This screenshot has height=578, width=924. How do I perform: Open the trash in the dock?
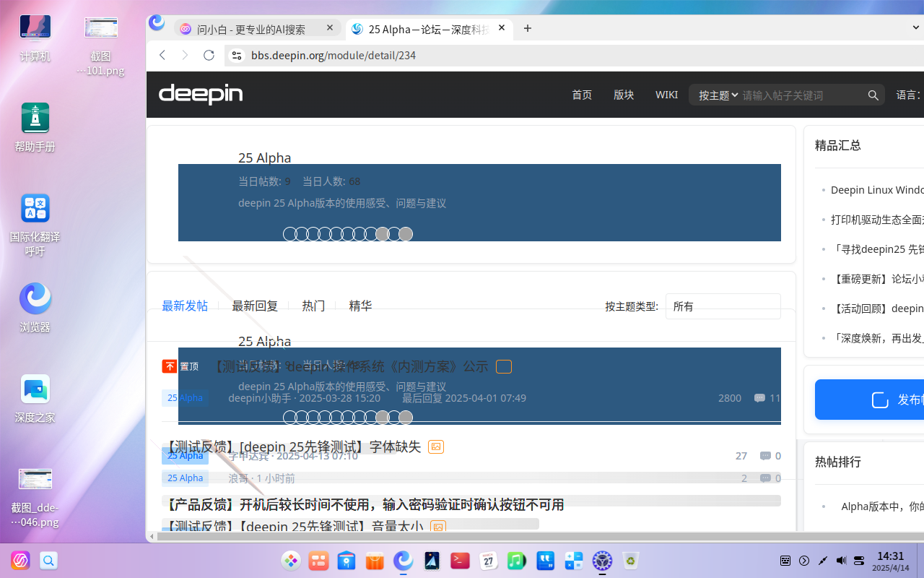[x=631, y=561]
